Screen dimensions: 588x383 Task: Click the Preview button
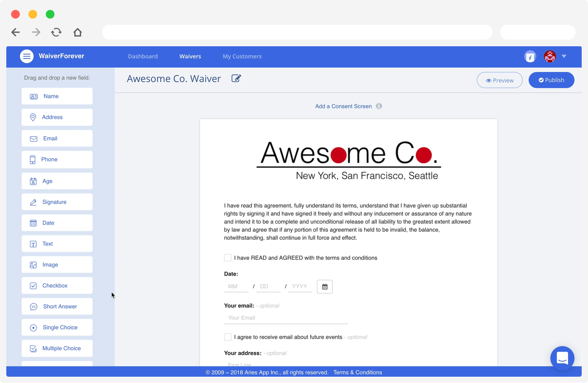(500, 80)
